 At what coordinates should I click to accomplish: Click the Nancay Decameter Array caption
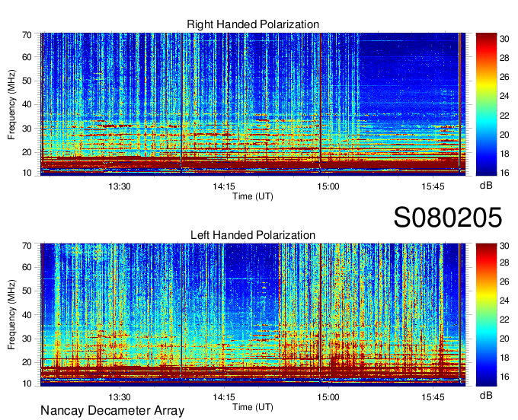[x=112, y=411]
